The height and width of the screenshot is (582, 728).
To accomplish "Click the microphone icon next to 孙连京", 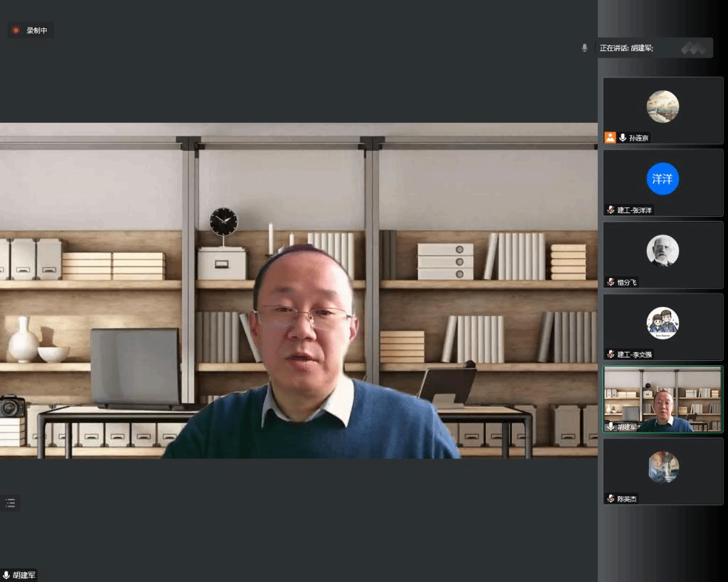I will pos(622,138).
